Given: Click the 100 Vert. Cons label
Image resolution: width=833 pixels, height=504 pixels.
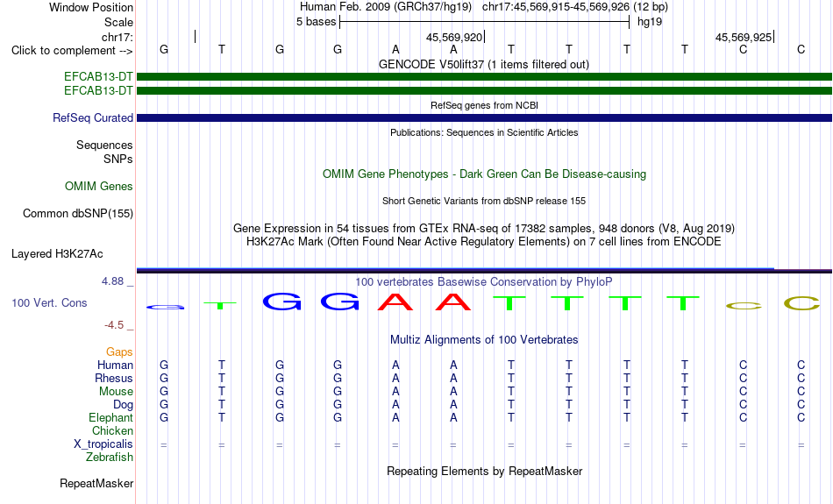Looking at the screenshot, I should click(x=49, y=302).
